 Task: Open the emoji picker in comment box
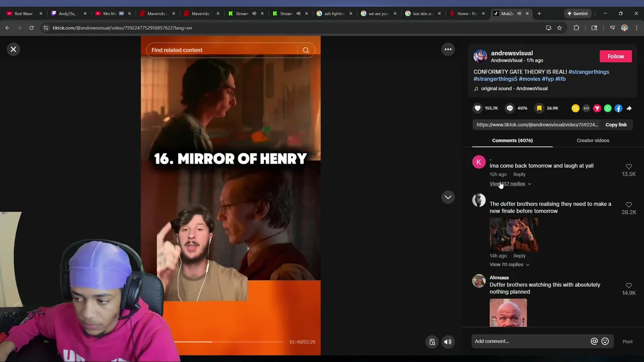[x=605, y=341]
